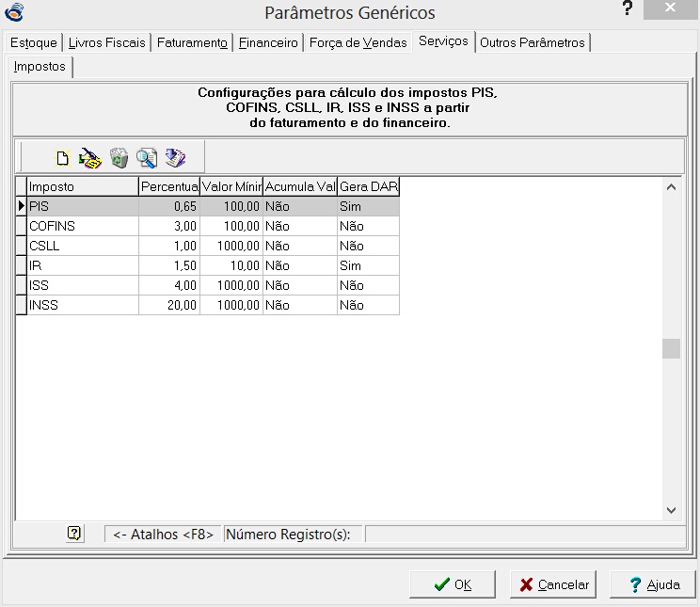Switch to the Financeiro tab
The width and height of the screenshot is (700, 607).
(268, 43)
